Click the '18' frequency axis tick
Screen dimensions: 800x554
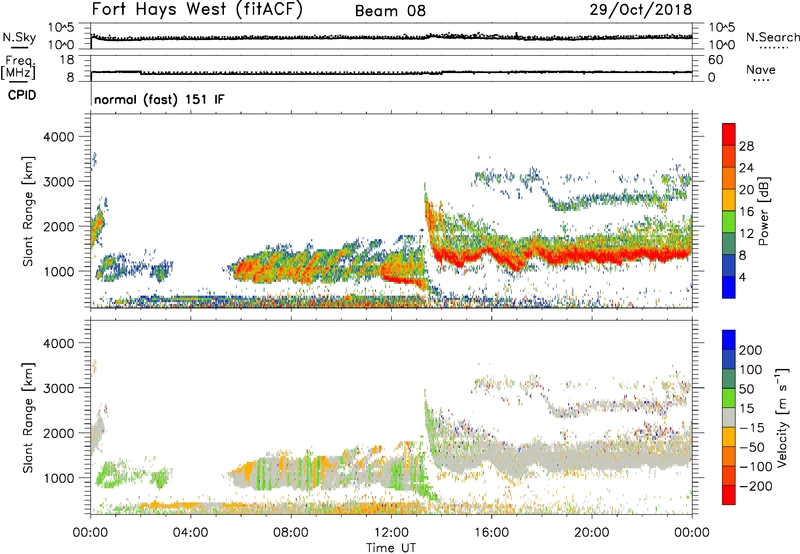(67, 60)
